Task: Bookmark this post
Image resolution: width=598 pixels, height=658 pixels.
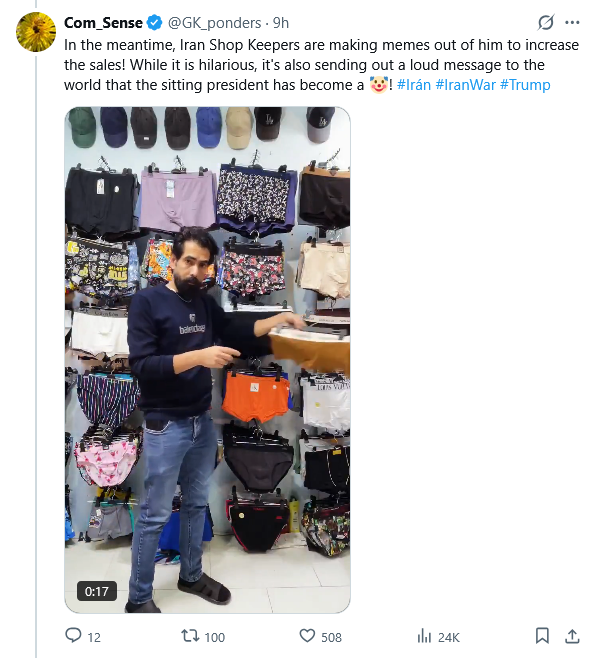Action: 542,636
